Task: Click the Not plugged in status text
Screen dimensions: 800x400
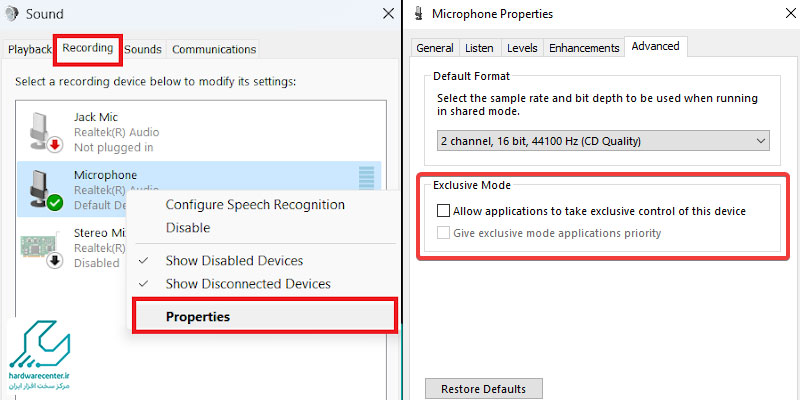Action: (x=113, y=147)
